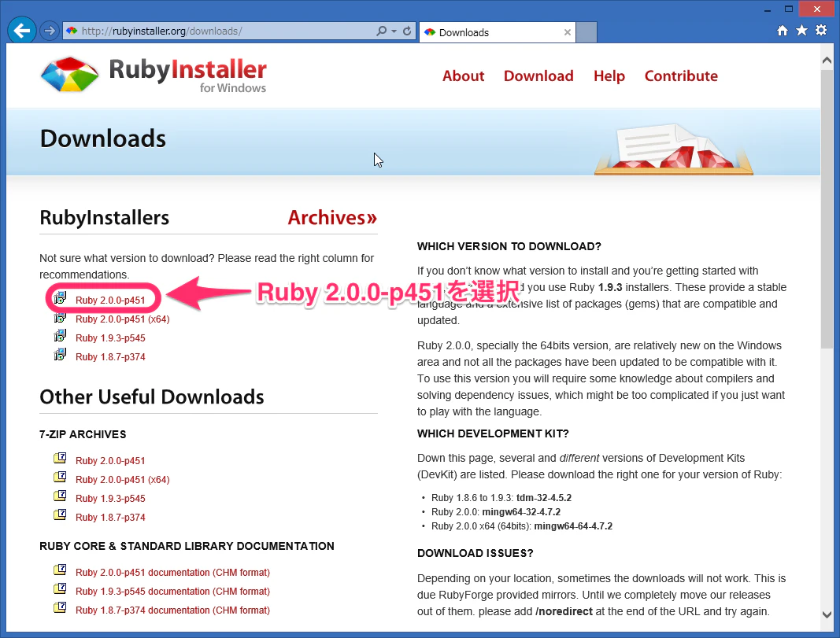Close the Downloads tab
This screenshot has width=840, height=638.
pyautogui.click(x=568, y=32)
